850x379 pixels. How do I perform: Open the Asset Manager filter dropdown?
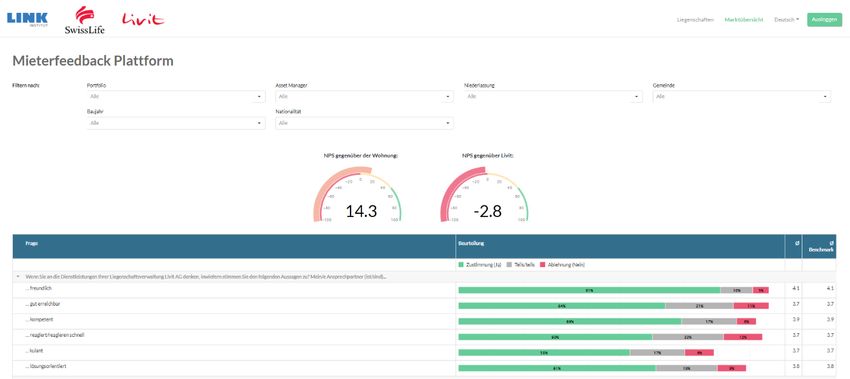[x=364, y=97]
